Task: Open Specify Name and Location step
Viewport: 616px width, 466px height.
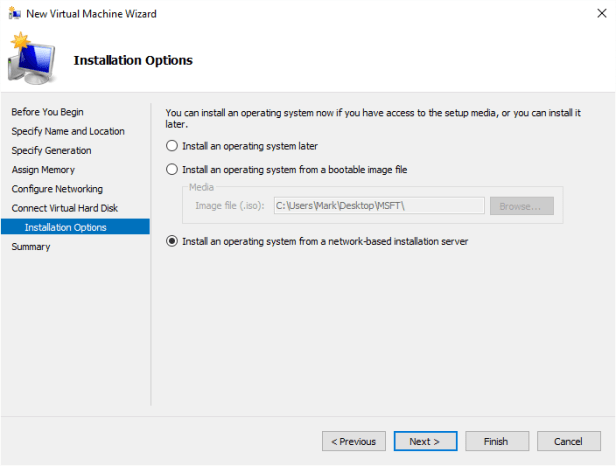Action: (x=68, y=131)
